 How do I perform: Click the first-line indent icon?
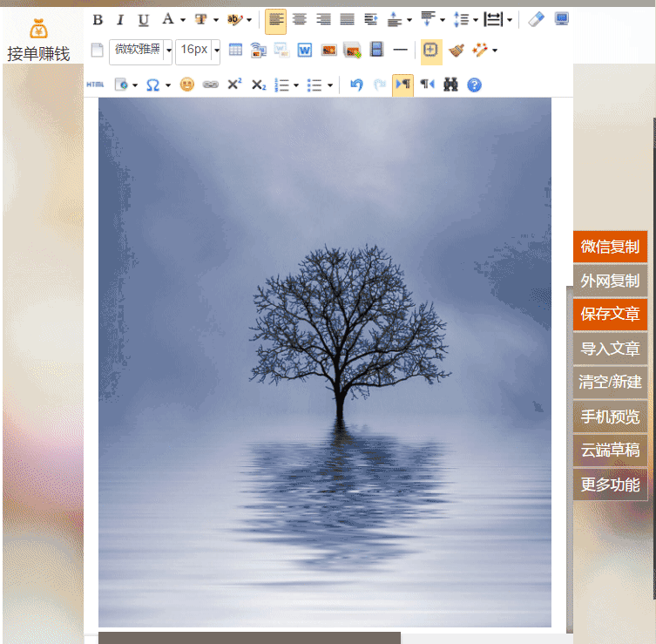click(x=371, y=19)
